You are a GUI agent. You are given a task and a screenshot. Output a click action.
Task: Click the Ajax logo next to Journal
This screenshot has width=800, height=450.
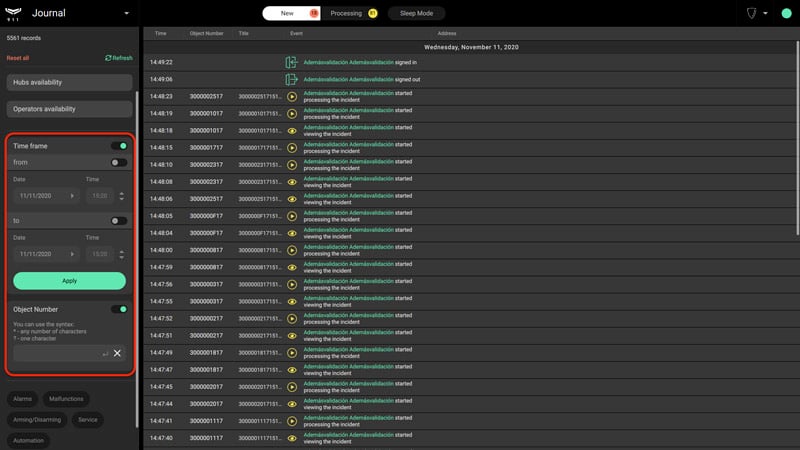13,13
